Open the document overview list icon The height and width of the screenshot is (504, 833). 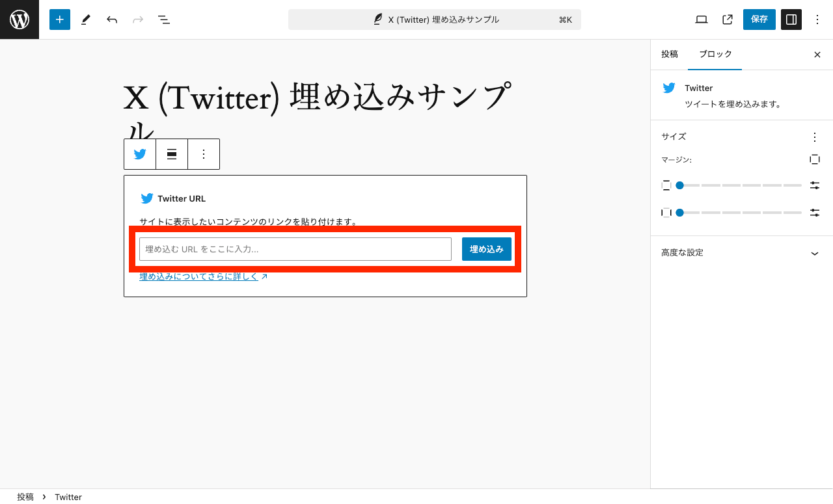tap(164, 20)
